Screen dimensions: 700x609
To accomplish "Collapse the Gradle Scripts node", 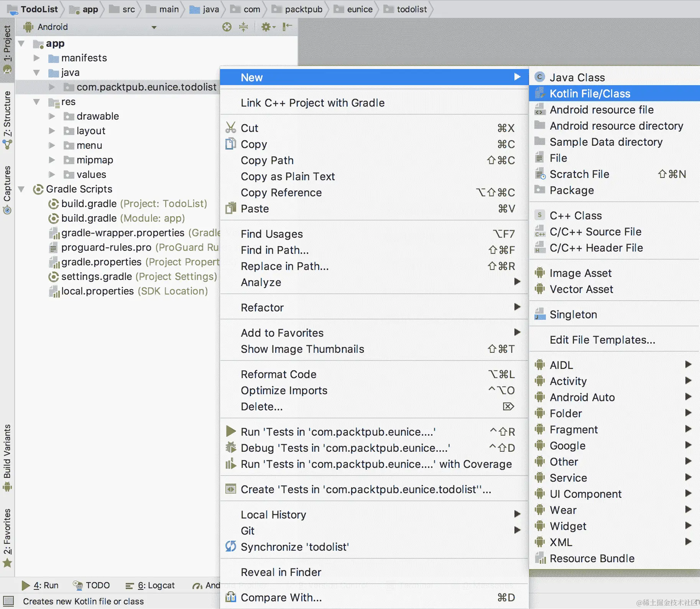I will pyautogui.click(x=22, y=189).
